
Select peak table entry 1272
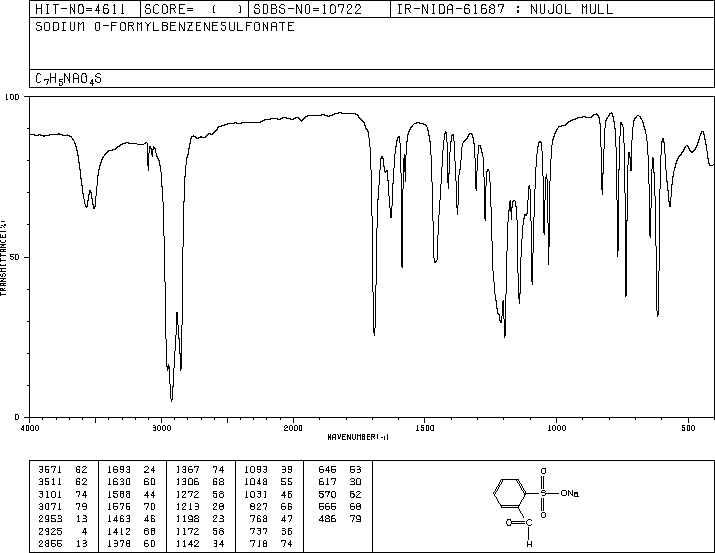(x=200, y=494)
